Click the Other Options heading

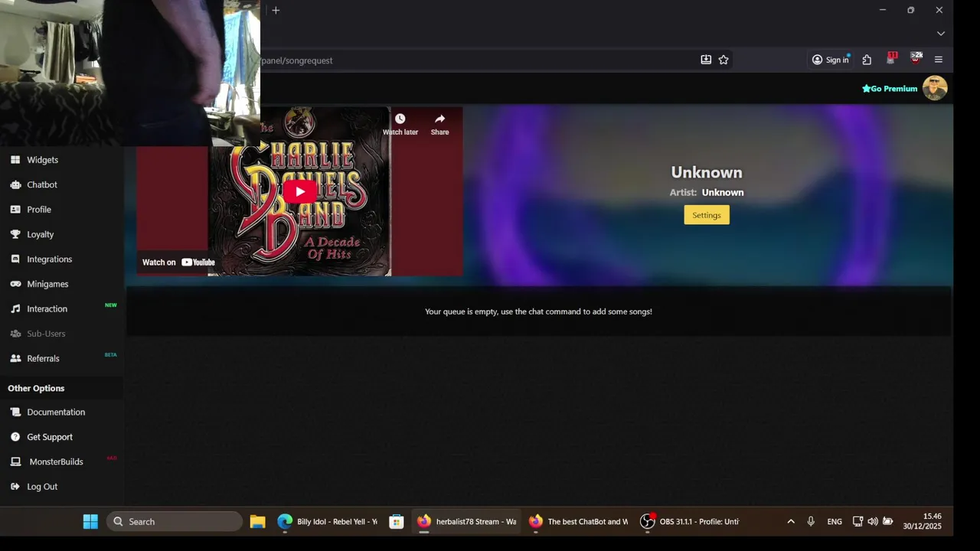pos(36,388)
